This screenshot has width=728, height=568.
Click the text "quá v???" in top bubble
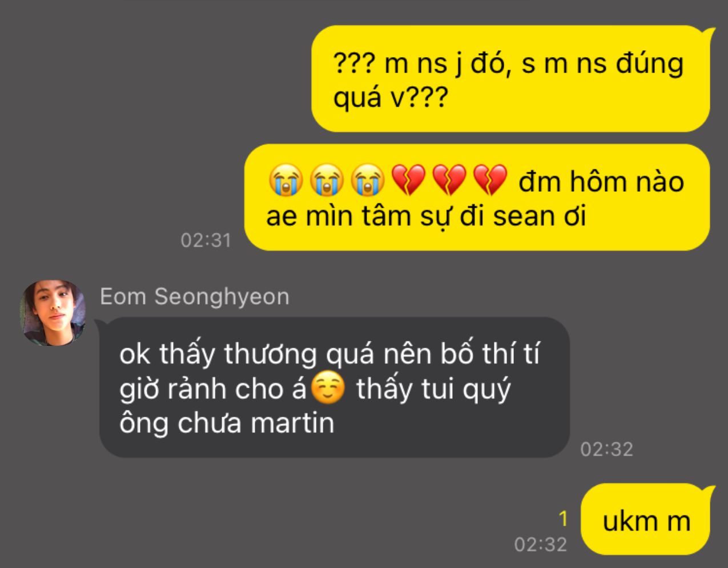click(389, 98)
